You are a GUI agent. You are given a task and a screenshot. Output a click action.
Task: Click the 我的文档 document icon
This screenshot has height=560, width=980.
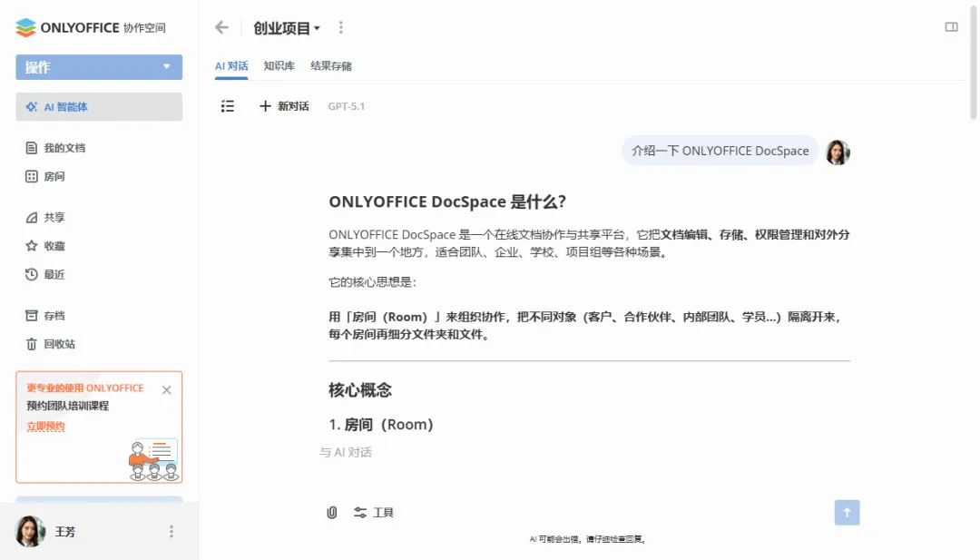[31, 148]
